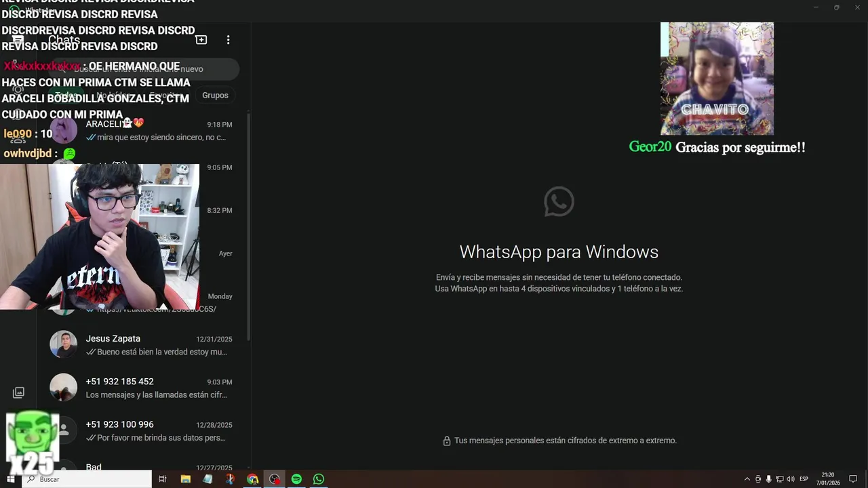The height and width of the screenshot is (488, 868).
Task: Open Task View on the taskbar
Action: pos(163,479)
